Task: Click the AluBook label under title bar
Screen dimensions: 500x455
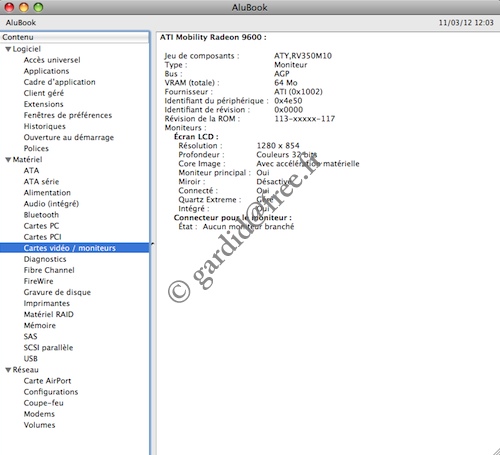Action: (x=21, y=23)
